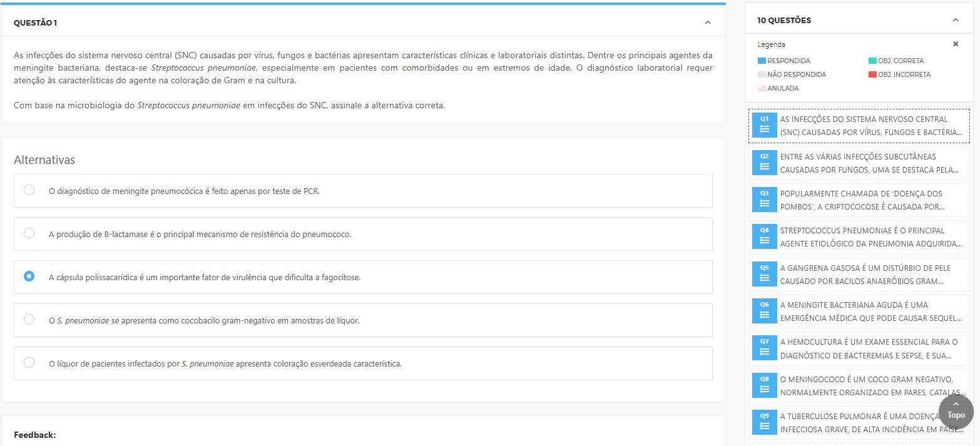Open question Q2 icon in sidebar

pos(764,162)
